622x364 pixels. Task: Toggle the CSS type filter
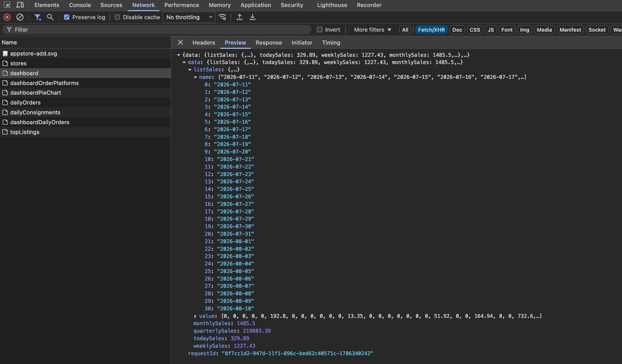point(475,30)
